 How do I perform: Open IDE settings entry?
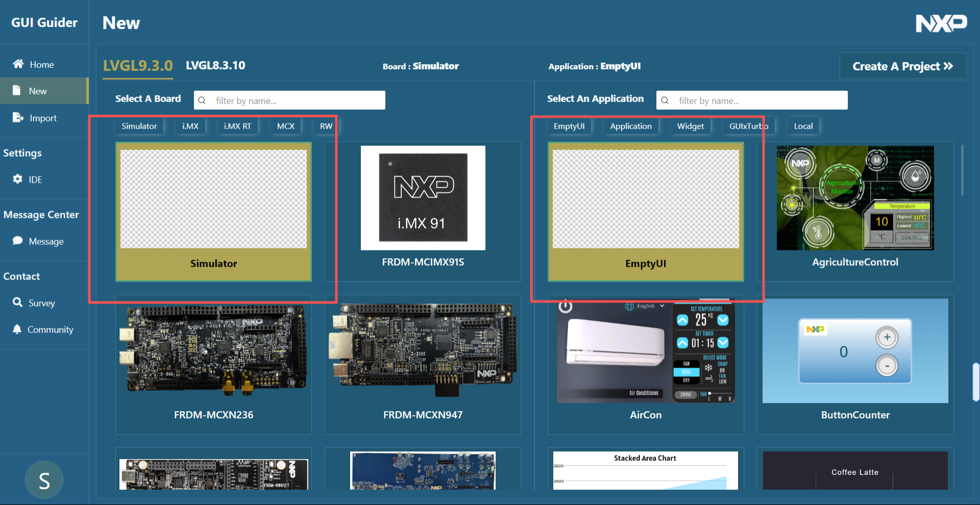click(x=44, y=180)
